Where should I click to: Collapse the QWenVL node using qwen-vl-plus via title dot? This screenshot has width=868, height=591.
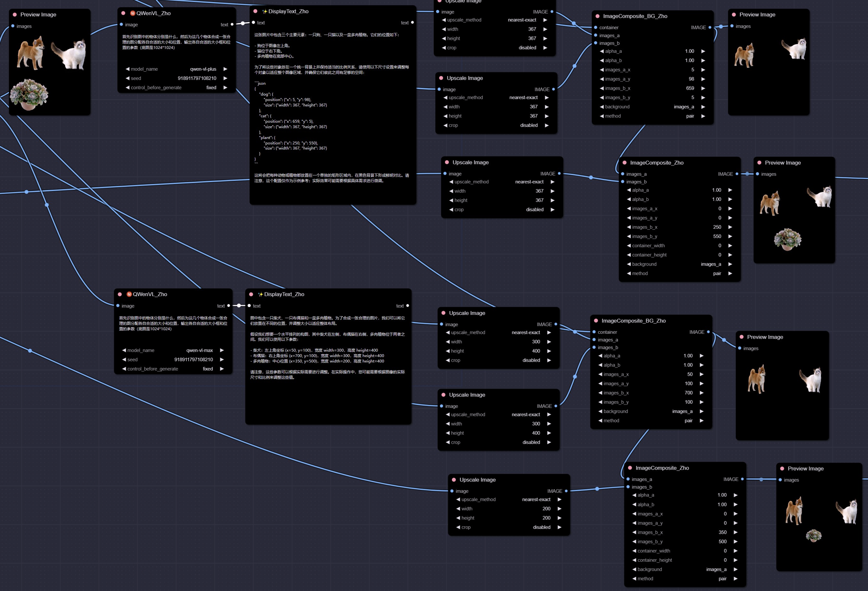[x=124, y=13]
